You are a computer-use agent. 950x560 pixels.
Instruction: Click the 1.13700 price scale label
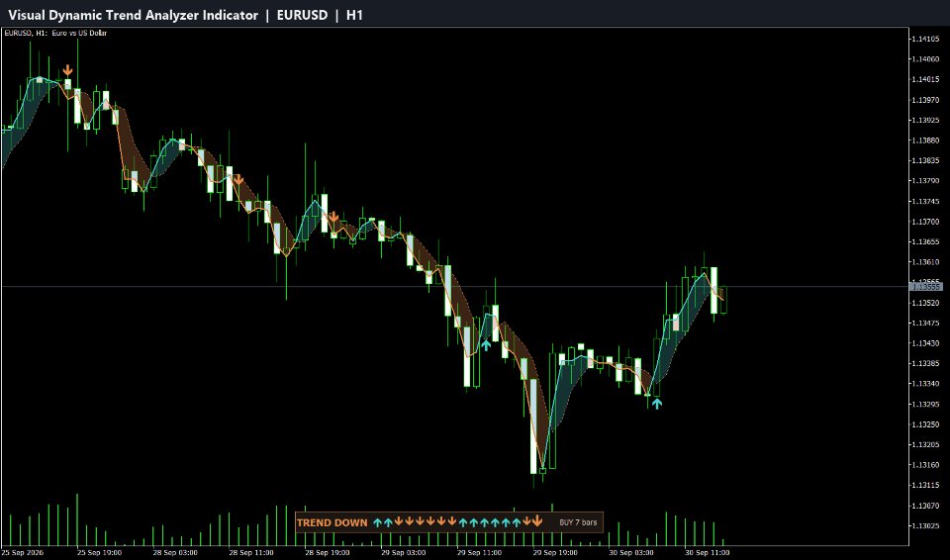pyautogui.click(x=927, y=222)
